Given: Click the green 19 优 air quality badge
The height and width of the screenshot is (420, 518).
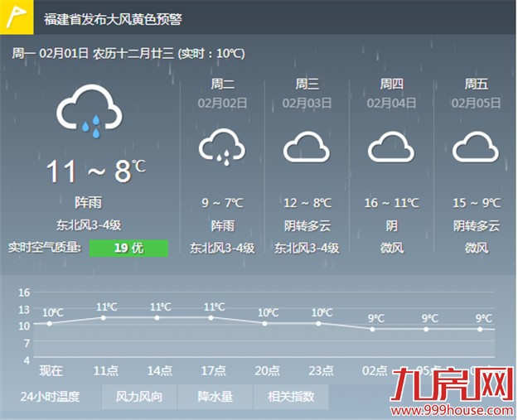Looking at the screenshot, I should 128,248.
